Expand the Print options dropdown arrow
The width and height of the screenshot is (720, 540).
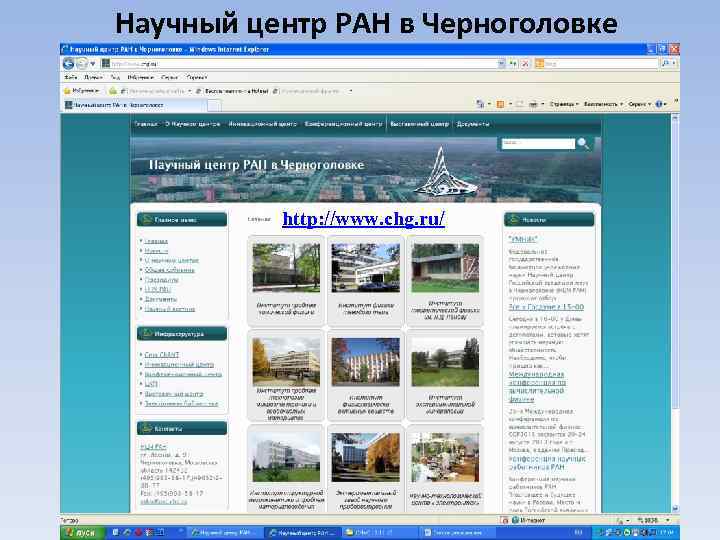point(543,104)
